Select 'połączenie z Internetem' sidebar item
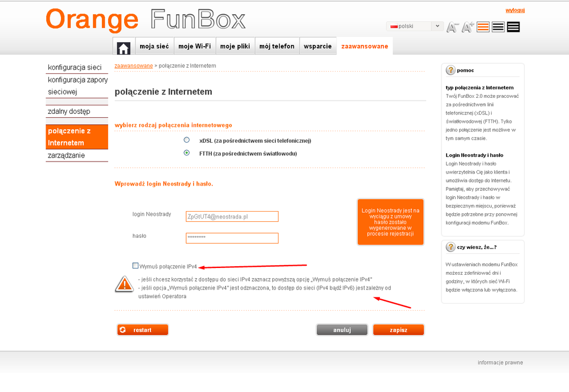This screenshot has height=392, width=569. 77,137
